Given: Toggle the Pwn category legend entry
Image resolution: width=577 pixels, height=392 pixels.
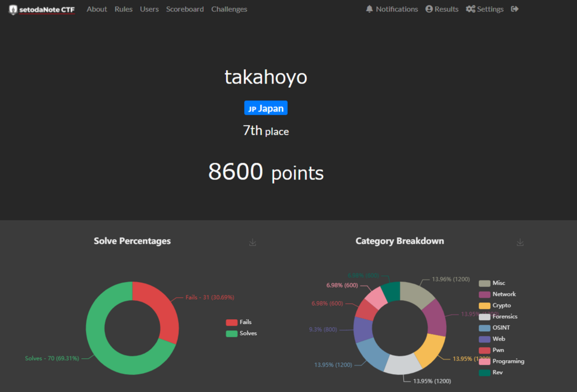Looking at the screenshot, I should (491, 350).
